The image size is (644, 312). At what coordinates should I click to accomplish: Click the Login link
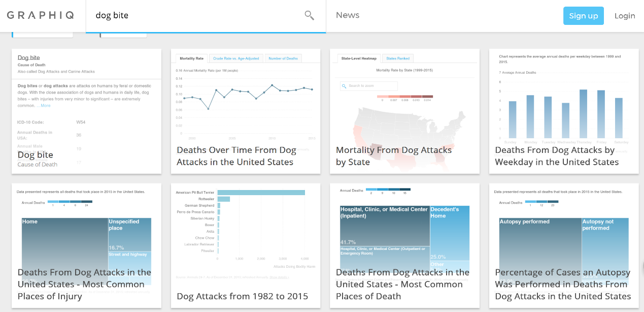(625, 16)
